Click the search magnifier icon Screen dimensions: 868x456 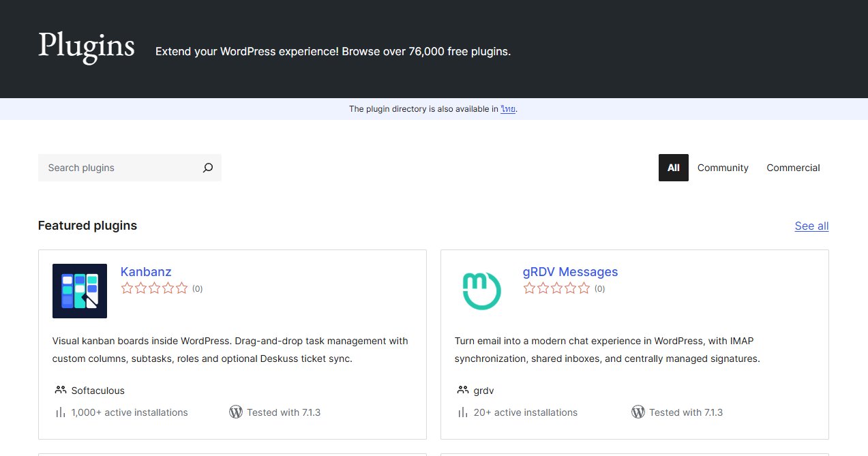[x=208, y=168]
